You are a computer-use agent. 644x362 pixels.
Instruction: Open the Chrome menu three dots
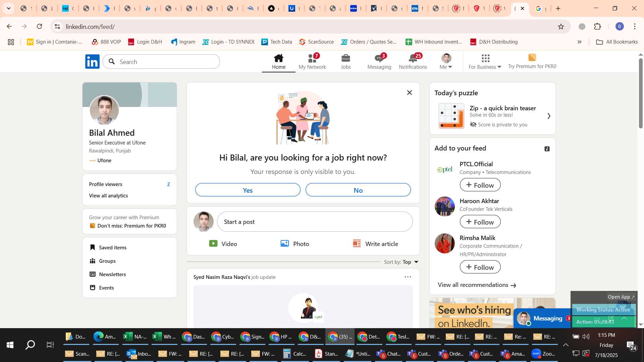click(635, 26)
